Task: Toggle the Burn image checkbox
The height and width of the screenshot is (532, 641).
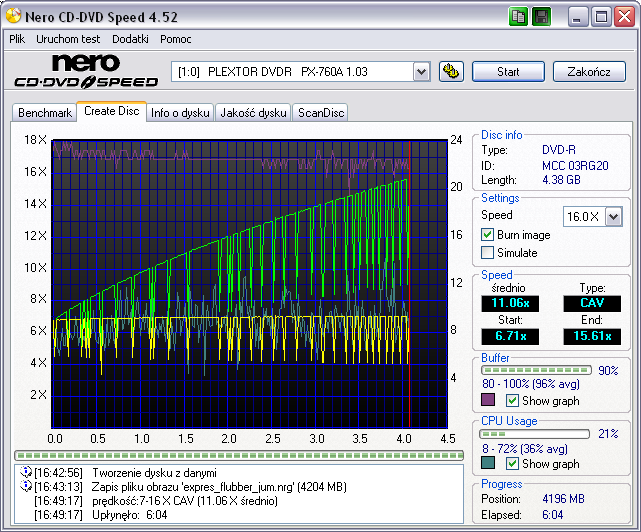Action: [x=487, y=235]
